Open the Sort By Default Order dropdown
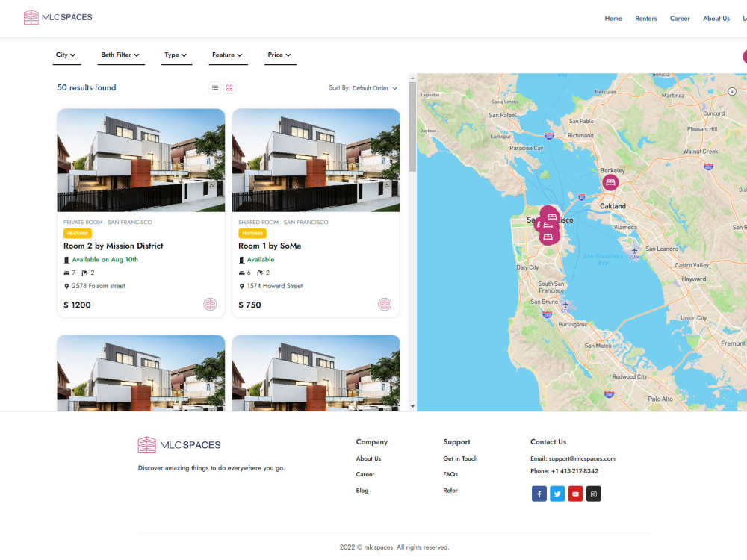The width and height of the screenshot is (747, 560). pyautogui.click(x=375, y=88)
